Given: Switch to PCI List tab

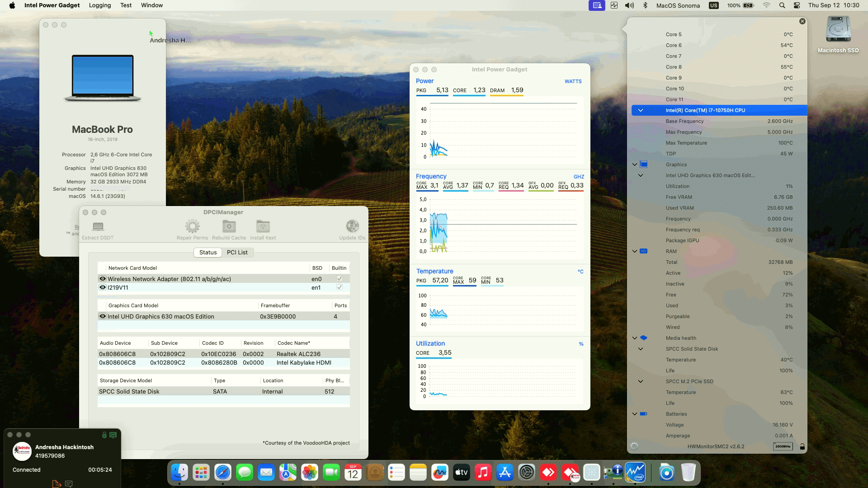Looking at the screenshot, I should click(x=237, y=252).
